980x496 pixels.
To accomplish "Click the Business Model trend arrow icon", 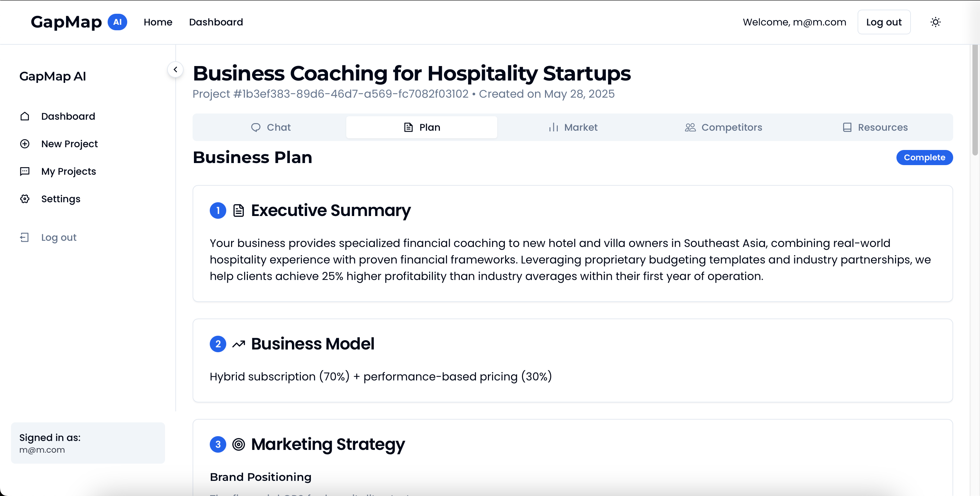I will coord(239,344).
